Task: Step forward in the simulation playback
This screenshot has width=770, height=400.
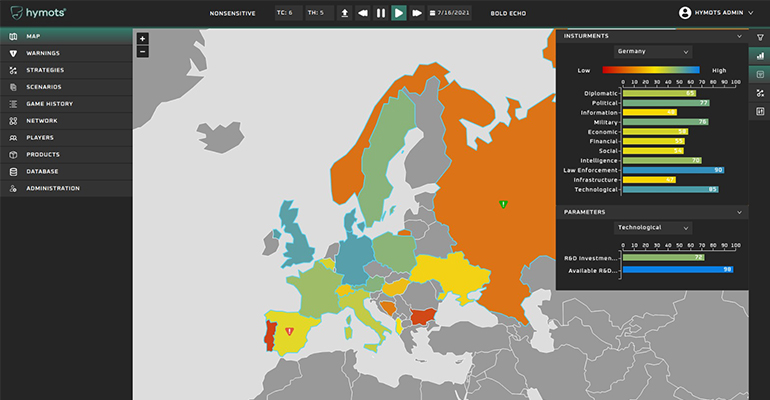Action: coord(417,13)
